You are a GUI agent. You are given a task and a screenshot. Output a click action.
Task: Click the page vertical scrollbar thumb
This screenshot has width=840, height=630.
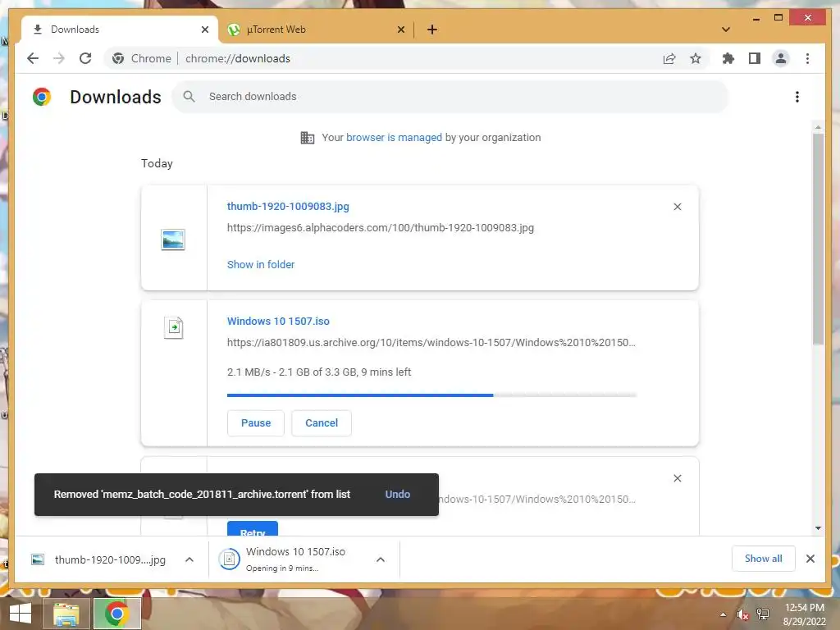[x=818, y=239]
